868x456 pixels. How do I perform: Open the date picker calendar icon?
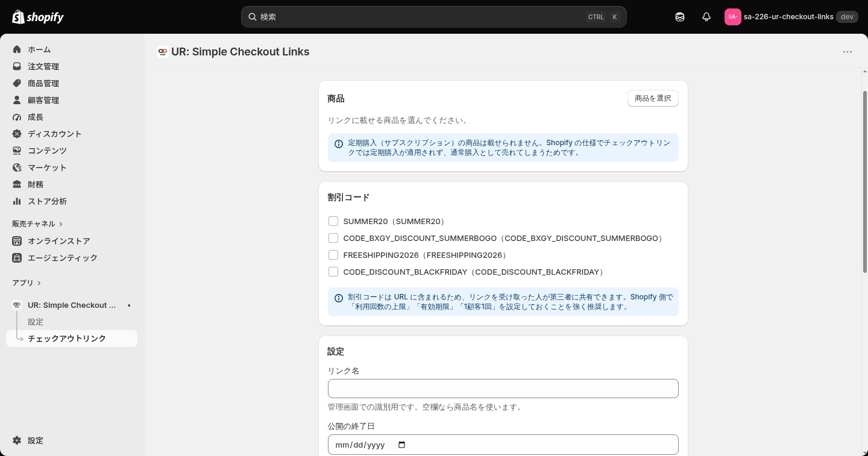click(x=402, y=445)
